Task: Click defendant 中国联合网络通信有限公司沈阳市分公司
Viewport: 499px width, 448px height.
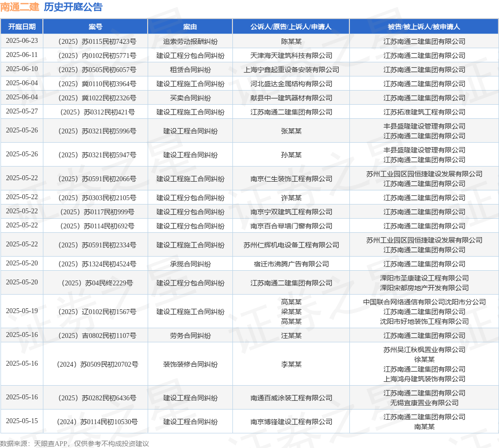Action: tap(424, 302)
